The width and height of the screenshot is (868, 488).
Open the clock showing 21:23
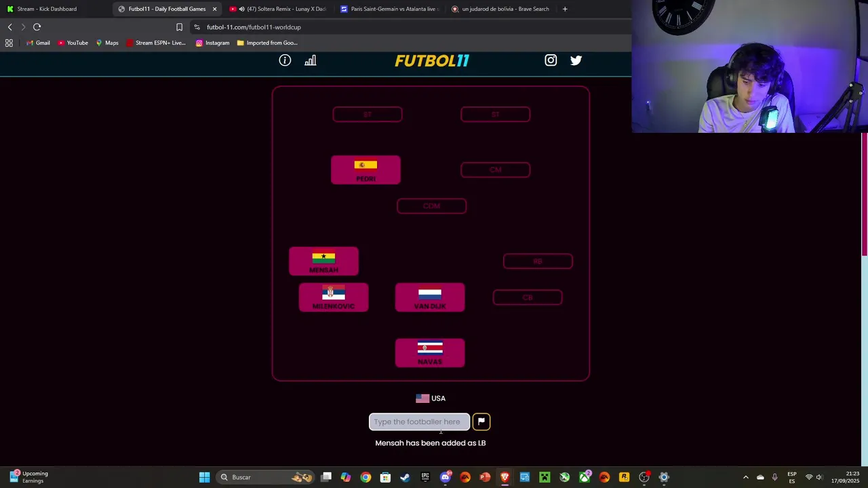coord(845,477)
